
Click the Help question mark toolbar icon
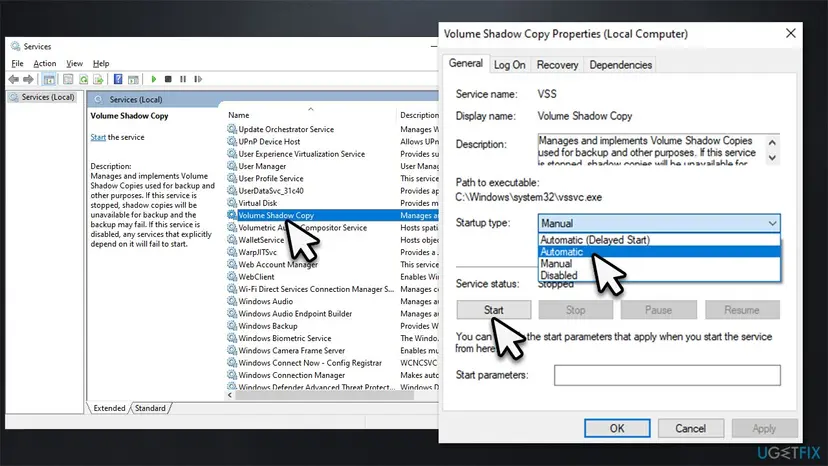pyautogui.click(x=118, y=79)
